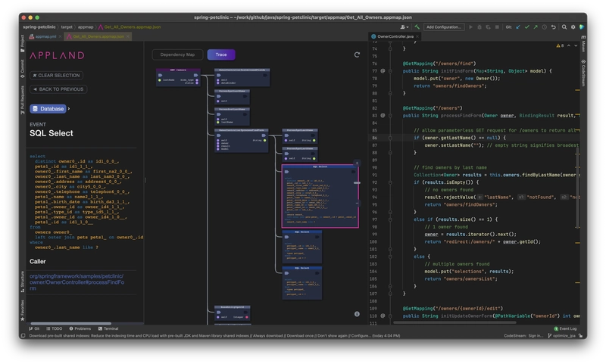This screenshot has width=606, height=364.
Task: Open the OwnerController#processFindForm caller link
Action: pyautogui.click(x=77, y=282)
